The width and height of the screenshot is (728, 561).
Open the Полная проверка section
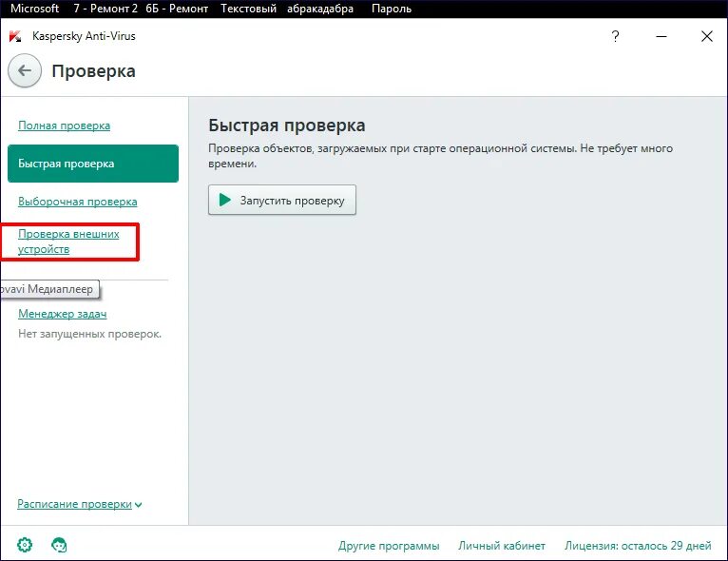click(x=64, y=126)
